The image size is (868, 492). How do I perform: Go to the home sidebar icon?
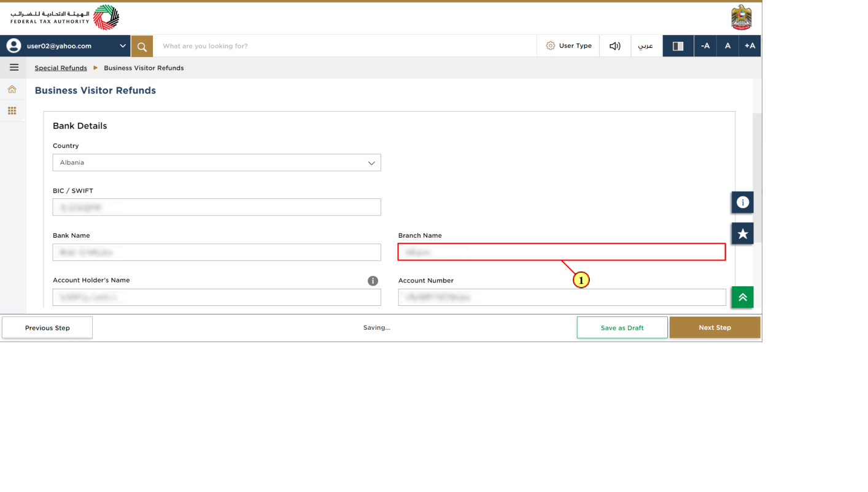[x=12, y=90]
